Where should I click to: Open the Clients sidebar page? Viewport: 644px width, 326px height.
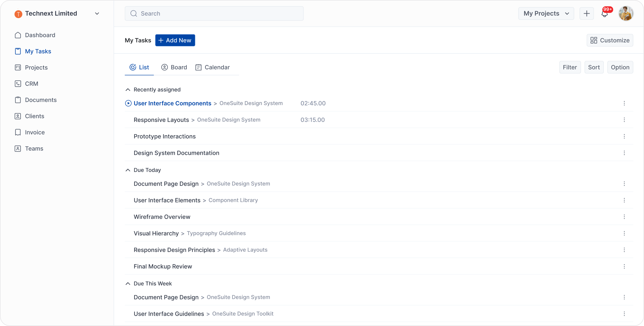pyautogui.click(x=34, y=116)
